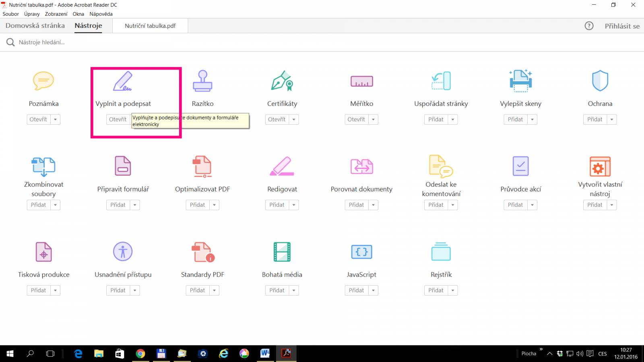Expand dropdown arrow under Redigovat
This screenshot has width=644, height=362.
point(294,205)
